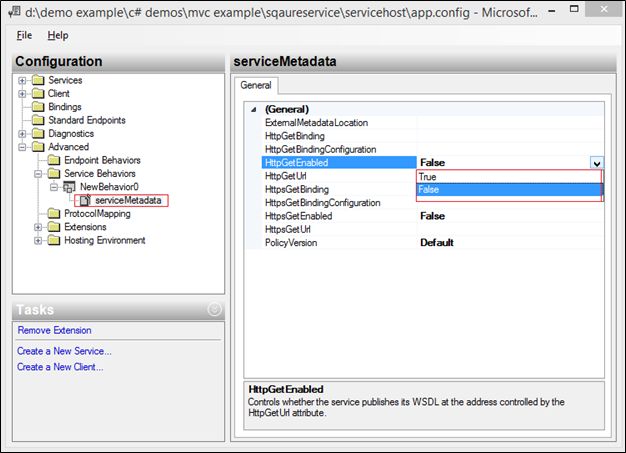Collapse the (General) property category

click(x=254, y=109)
